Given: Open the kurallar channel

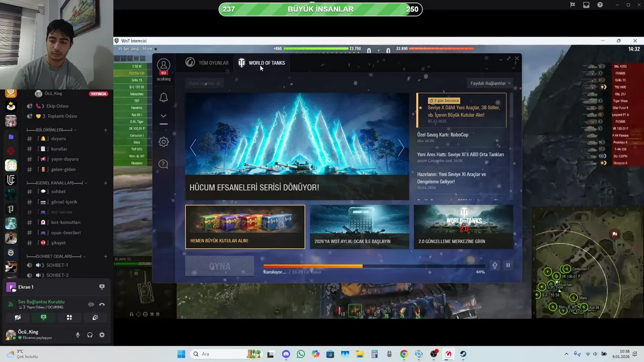Looking at the screenshot, I should tap(59, 149).
